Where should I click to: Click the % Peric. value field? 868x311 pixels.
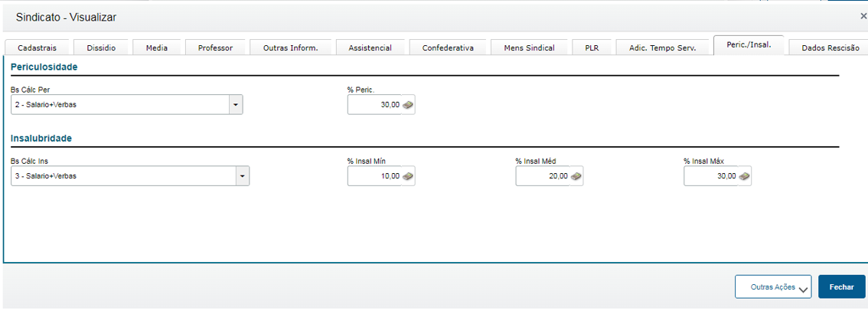tap(375, 105)
